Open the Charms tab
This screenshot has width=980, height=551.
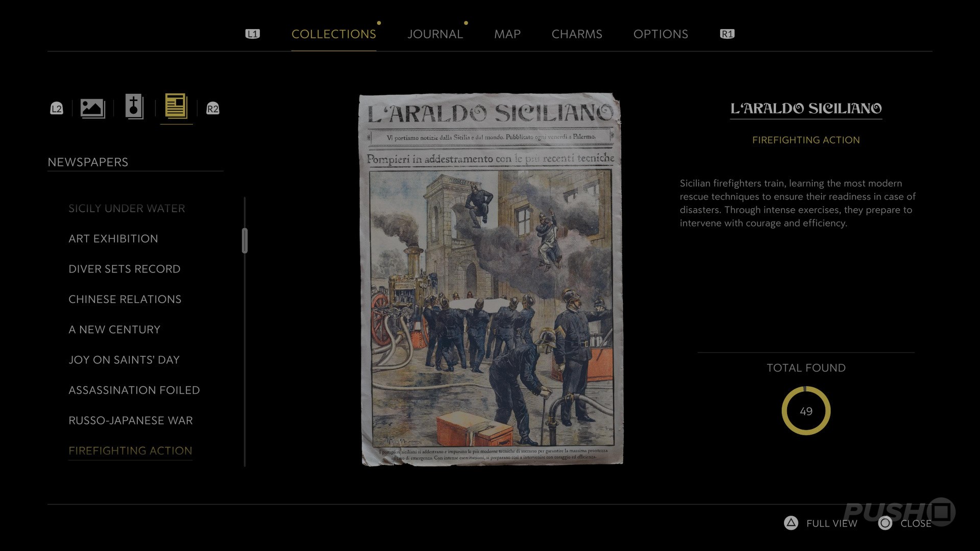(577, 34)
